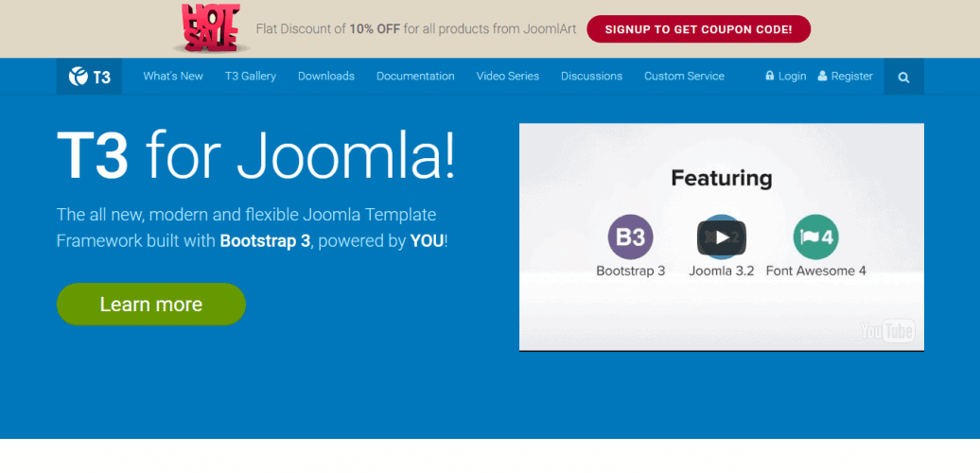Click the Font Awesome 4 flag icon
The image size is (980, 473).
[x=815, y=236]
